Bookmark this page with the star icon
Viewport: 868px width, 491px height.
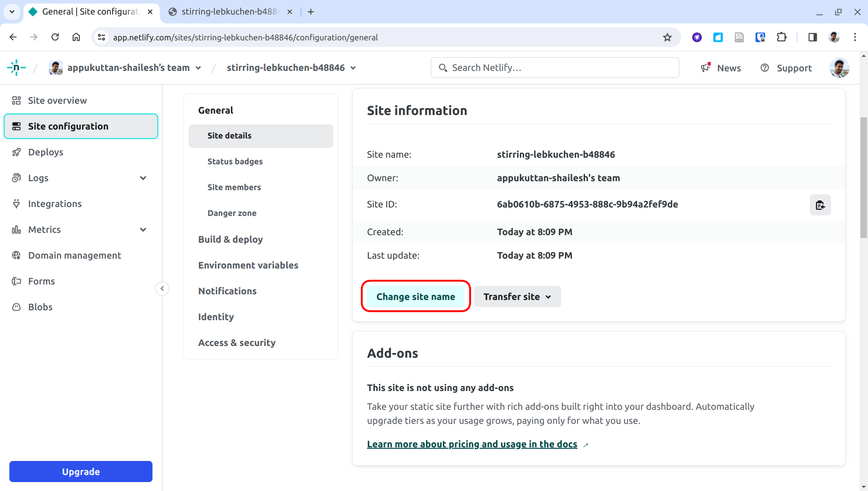667,38
